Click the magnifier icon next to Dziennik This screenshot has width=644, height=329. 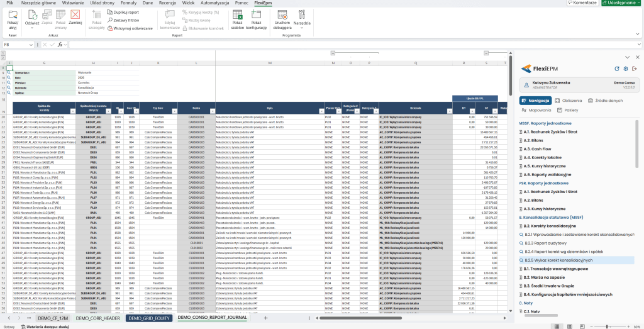9,87
